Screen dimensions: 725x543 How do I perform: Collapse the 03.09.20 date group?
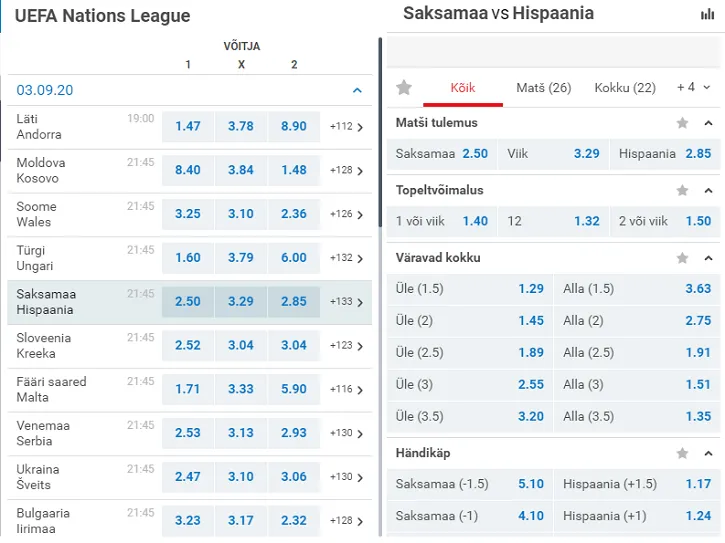click(357, 90)
